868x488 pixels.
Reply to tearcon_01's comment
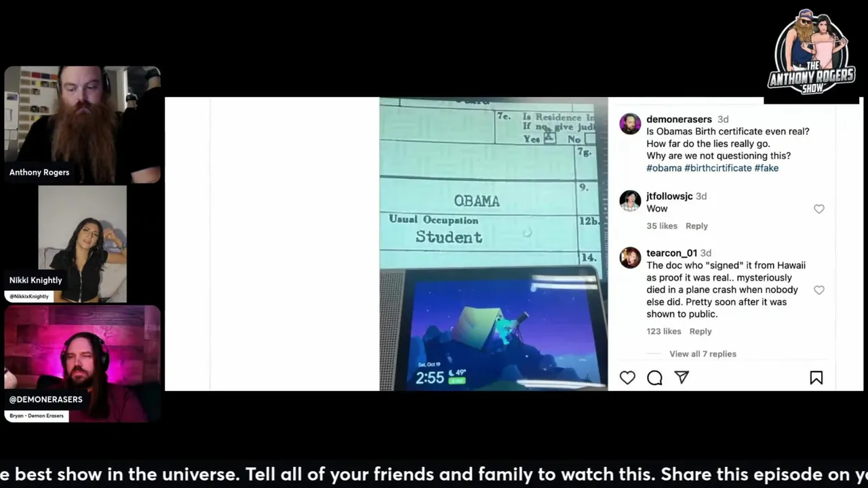[701, 331]
